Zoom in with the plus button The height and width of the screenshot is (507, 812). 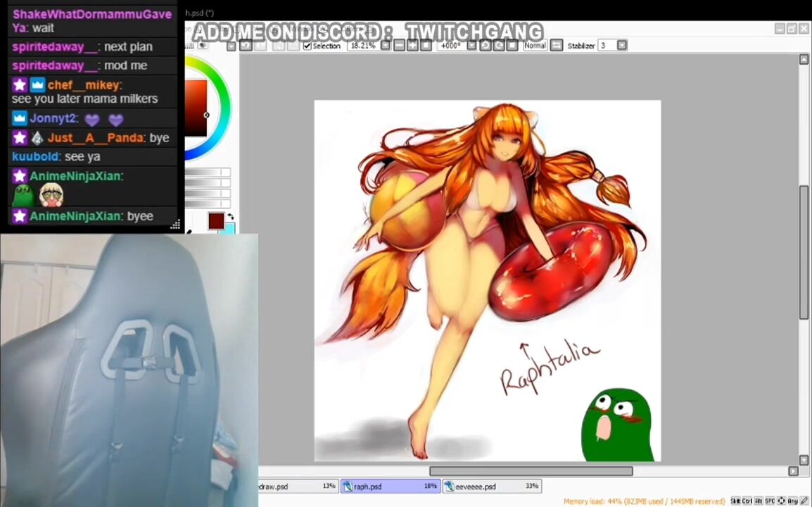[x=413, y=46]
